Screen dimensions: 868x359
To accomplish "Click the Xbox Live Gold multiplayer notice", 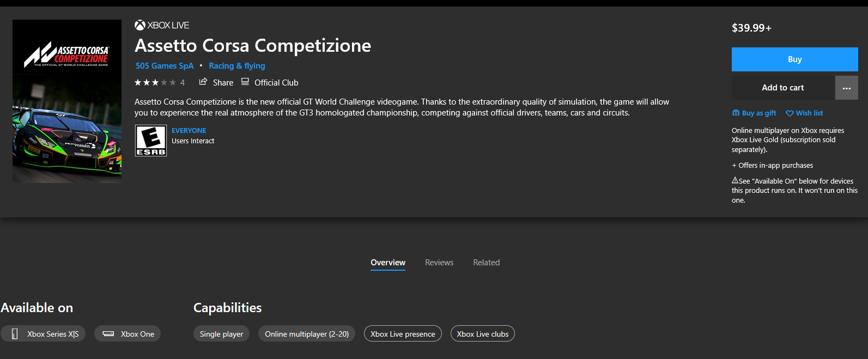I will click(788, 140).
